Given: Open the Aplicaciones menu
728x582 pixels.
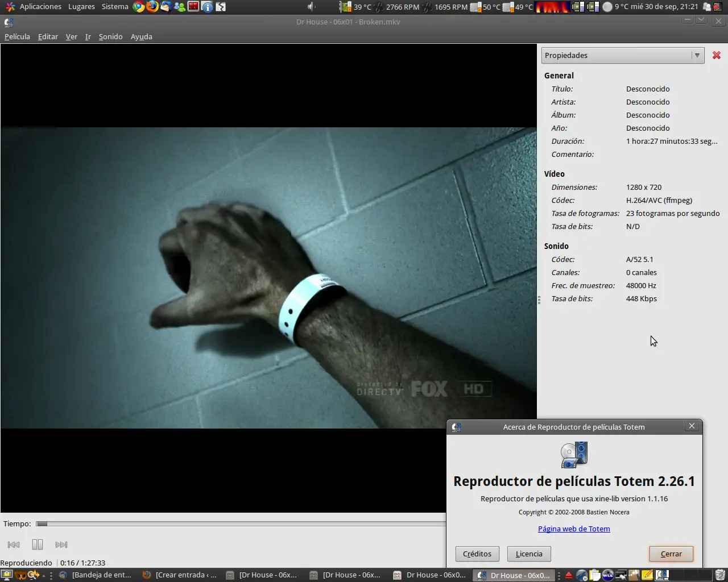Looking at the screenshot, I should [40, 7].
